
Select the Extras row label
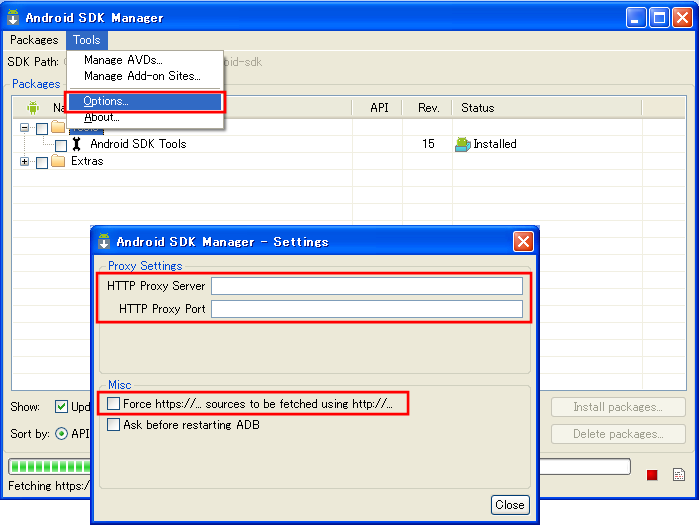87,161
